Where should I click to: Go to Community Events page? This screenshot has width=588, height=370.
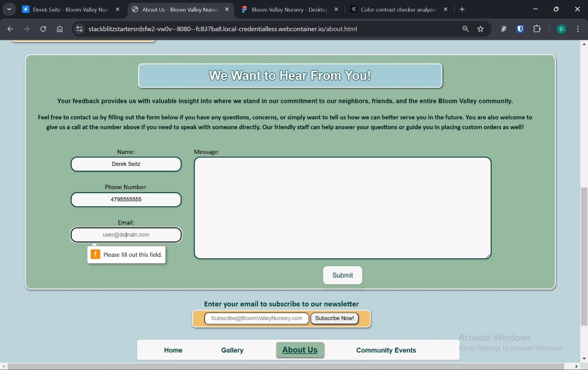click(386, 350)
